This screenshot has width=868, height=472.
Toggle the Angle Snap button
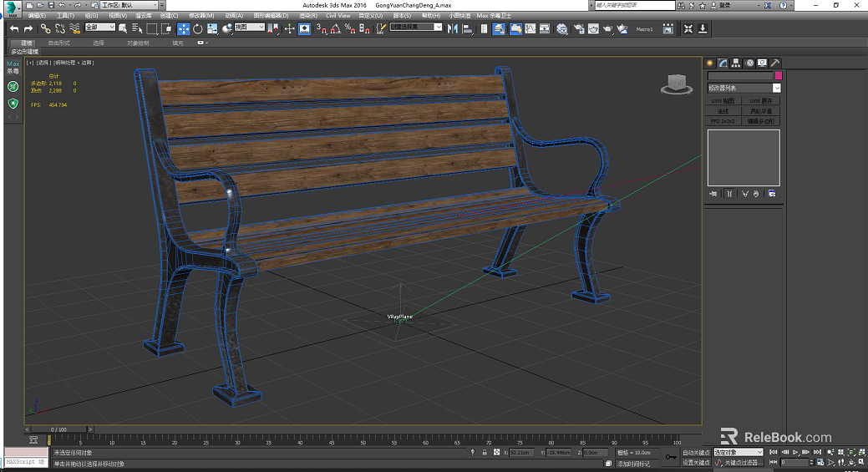(x=336, y=28)
